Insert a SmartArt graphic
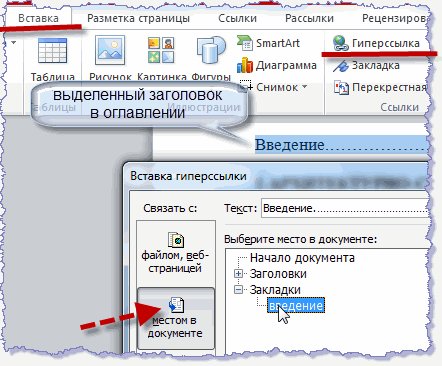442x366 pixels. (x=268, y=43)
